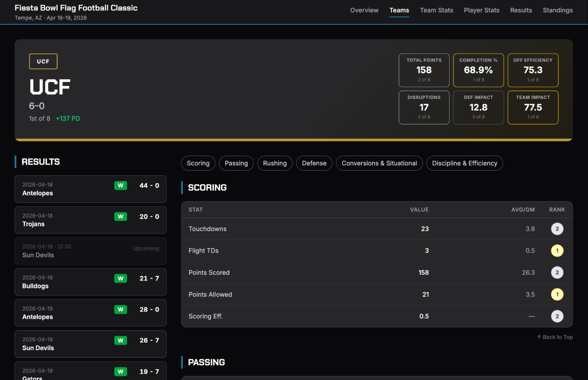588x380 pixels.
Task: Sort by the AVG/GM column header
Action: pos(523,210)
